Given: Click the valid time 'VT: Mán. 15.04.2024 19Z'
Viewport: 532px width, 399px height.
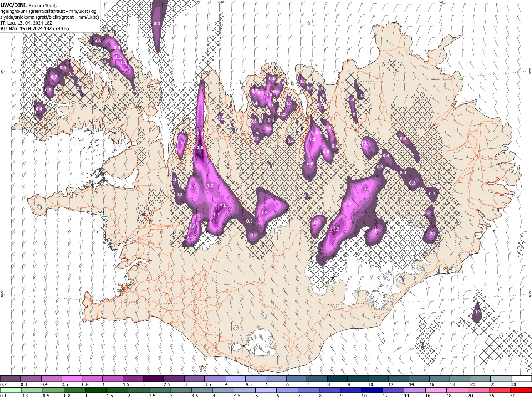Looking at the screenshot, I should point(26,29).
